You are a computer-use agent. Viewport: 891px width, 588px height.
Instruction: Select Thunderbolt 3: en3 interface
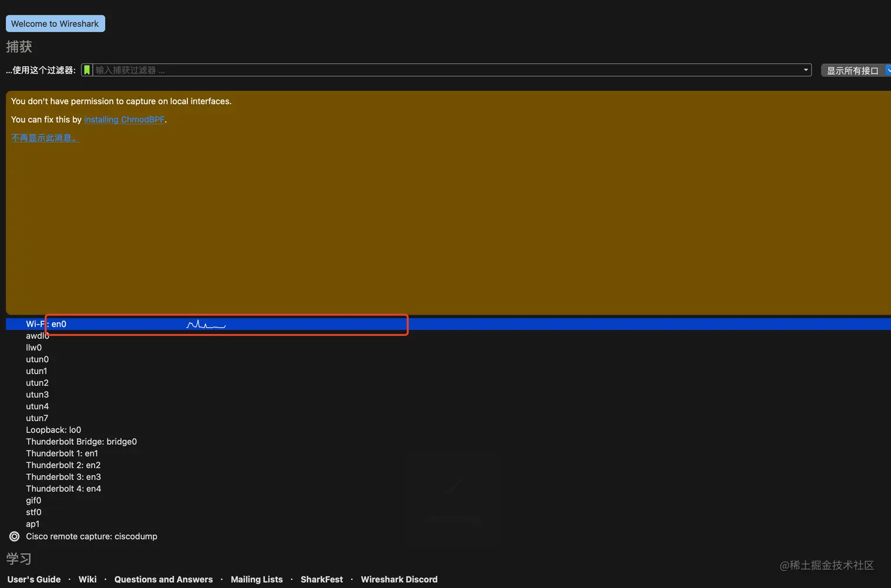click(448, 477)
